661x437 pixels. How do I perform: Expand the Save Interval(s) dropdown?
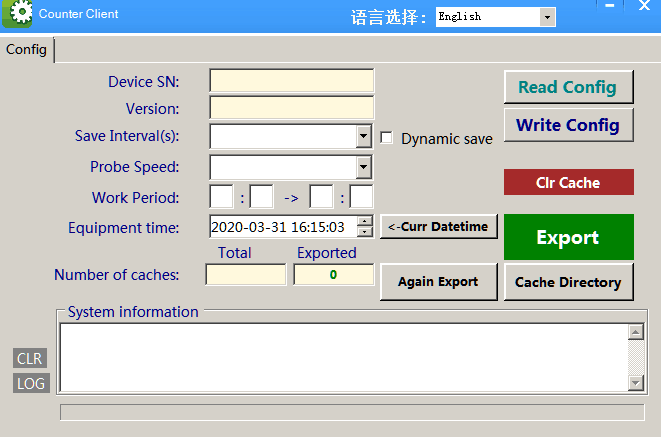tap(364, 137)
